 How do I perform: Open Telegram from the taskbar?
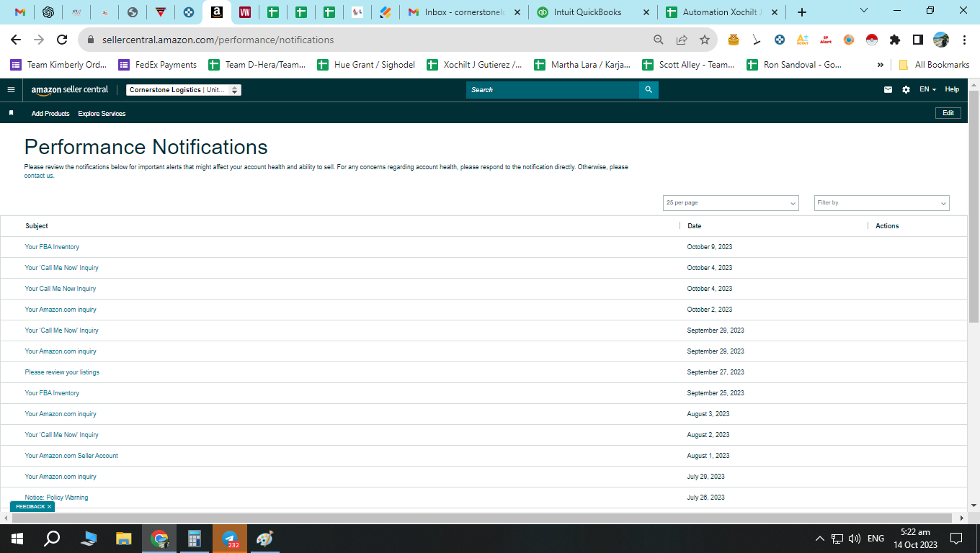(x=230, y=539)
